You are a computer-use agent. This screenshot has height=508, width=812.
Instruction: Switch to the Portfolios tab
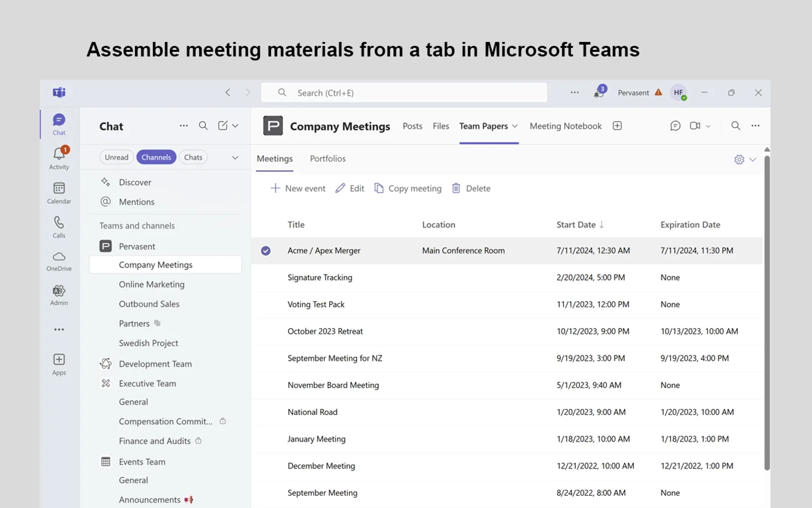pyautogui.click(x=327, y=158)
